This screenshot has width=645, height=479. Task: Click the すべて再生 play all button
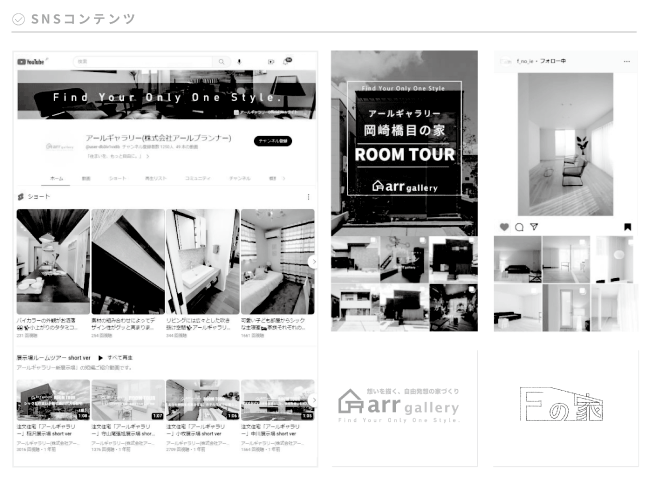pos(115,358)
